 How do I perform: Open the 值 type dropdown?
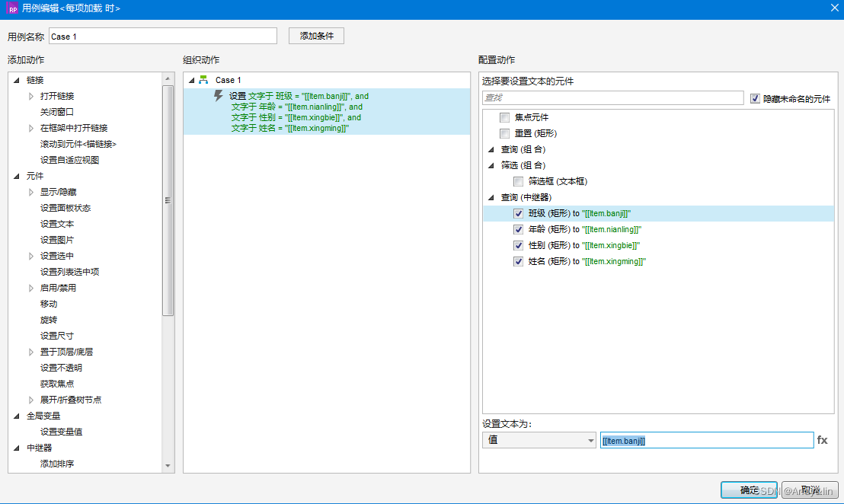[x=539, y=440]
